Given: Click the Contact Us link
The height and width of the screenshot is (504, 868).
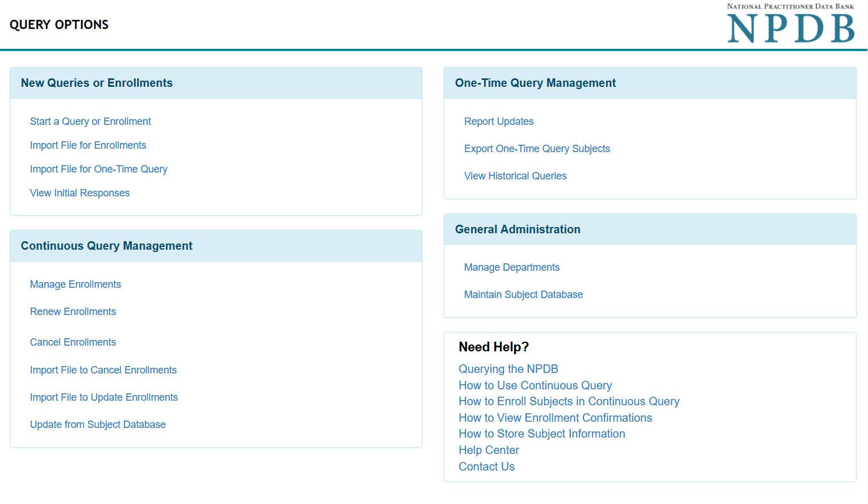Looking at the screenshot, I should [x=486, y=466].
